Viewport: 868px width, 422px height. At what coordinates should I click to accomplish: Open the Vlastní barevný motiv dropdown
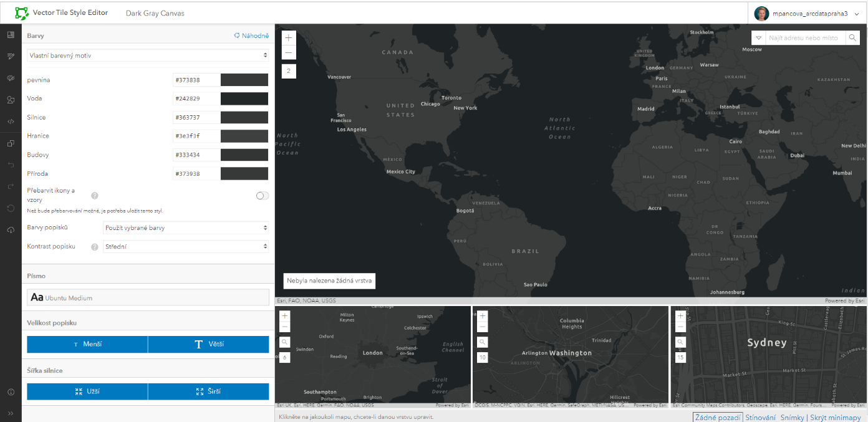(x=148, y=55)
